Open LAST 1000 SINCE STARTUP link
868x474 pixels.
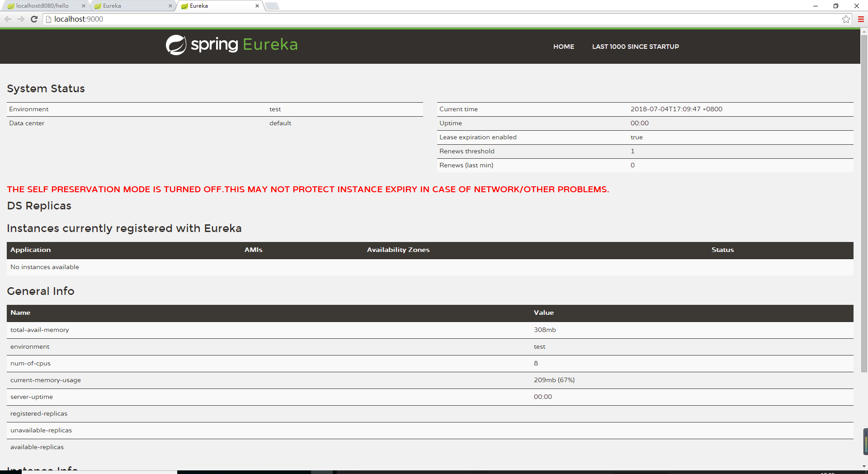coord(636,47)
